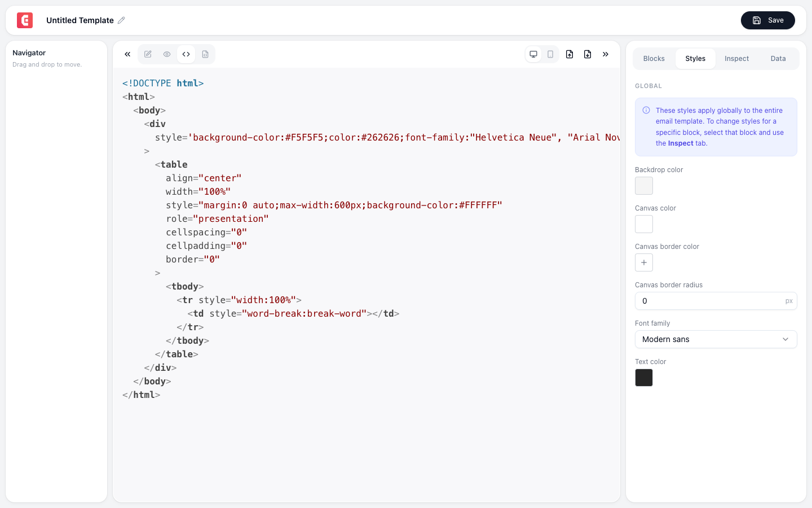The width and height of the screenshot is (812, 508).
Task: Open the Styles tab
Action: [695, 59]
